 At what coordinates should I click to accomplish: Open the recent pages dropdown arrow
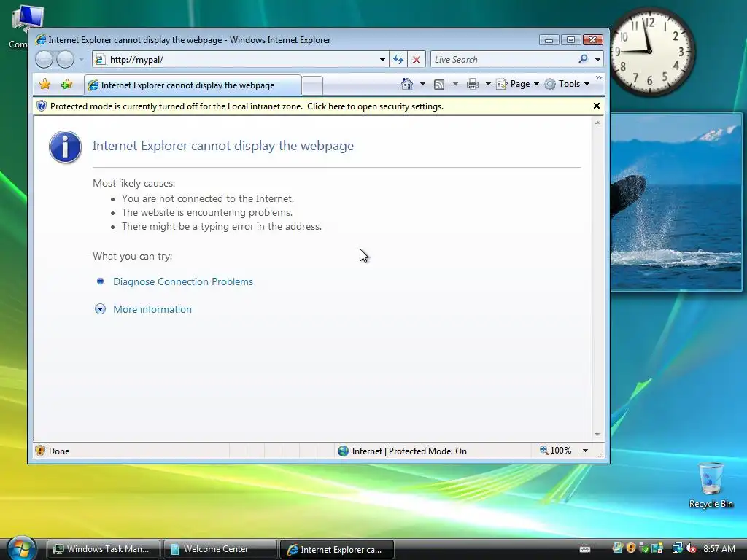(82, 60)
